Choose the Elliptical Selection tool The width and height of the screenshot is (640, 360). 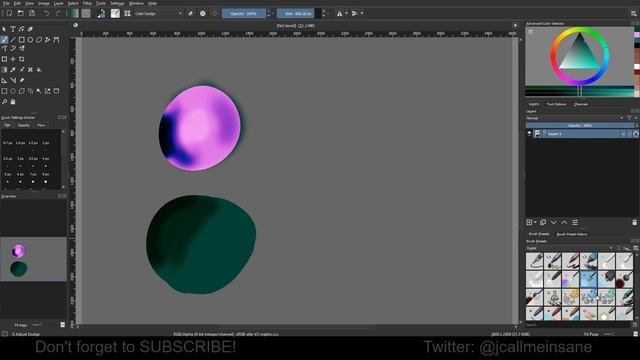coord(13,91)
